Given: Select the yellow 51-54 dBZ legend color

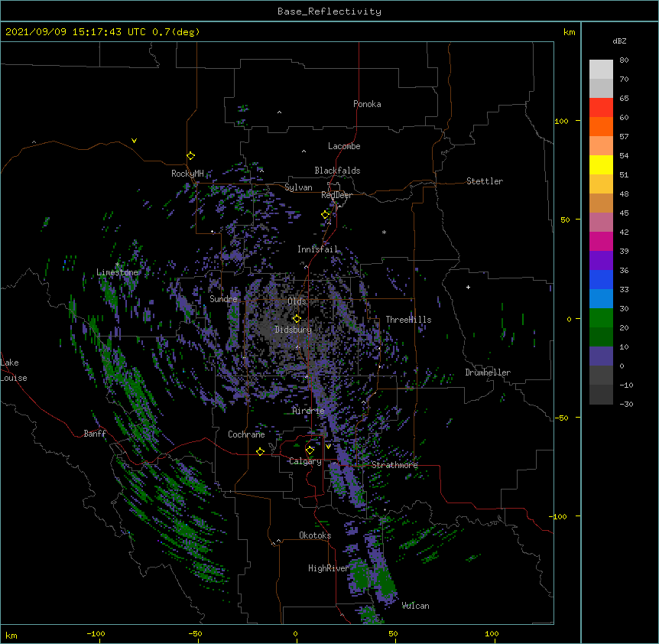Looking at the screenshot, I should tap(601, 164).
